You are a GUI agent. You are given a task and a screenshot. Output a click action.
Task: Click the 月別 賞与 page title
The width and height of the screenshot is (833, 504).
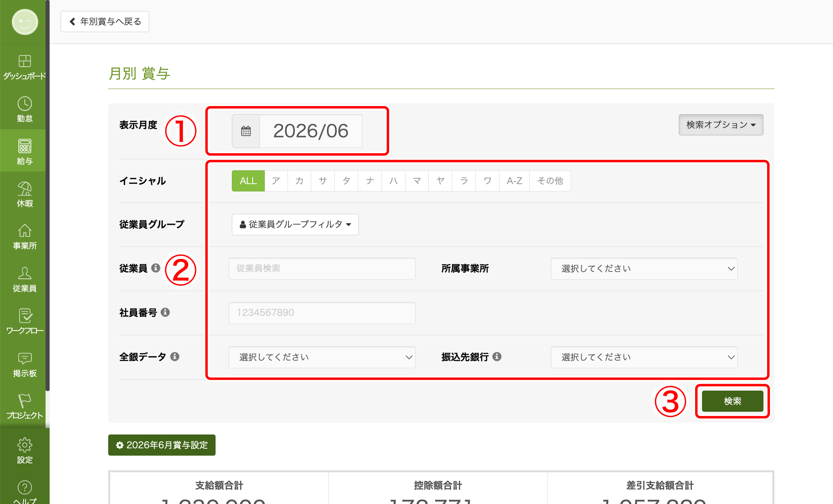139,74
